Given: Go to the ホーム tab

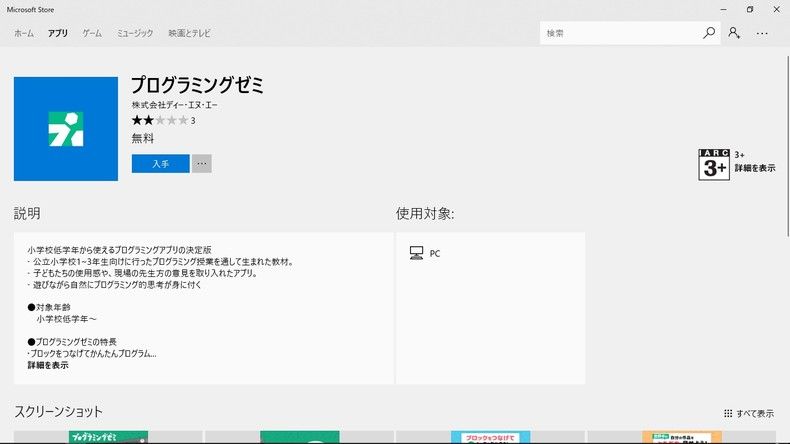Looking at the screenshot, I should pos(24,33).
